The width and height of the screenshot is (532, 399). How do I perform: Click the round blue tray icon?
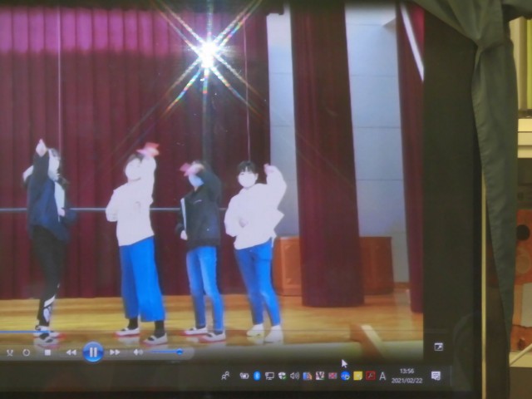tap(346, 376)
